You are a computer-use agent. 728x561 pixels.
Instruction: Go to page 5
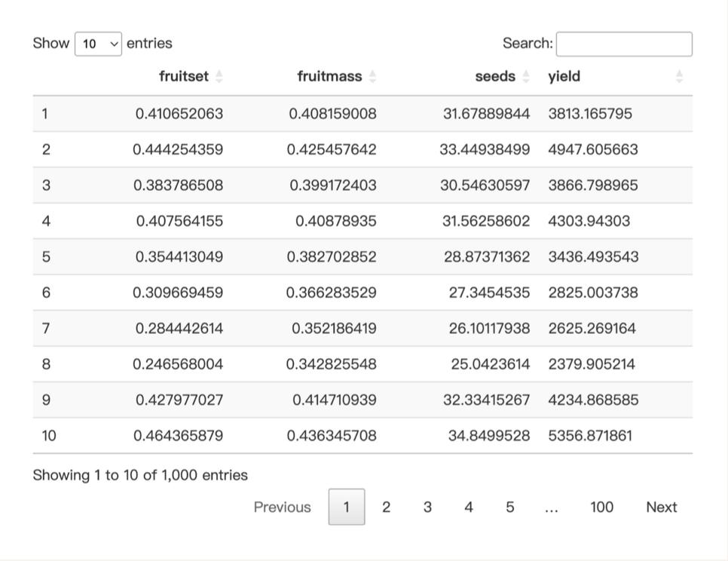coord(509,507)
